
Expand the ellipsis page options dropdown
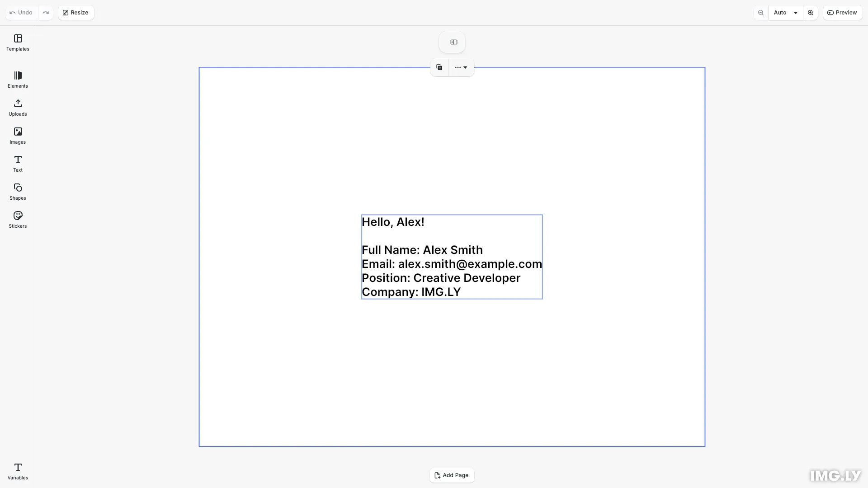pyautogui.click(x=461, y=67)
